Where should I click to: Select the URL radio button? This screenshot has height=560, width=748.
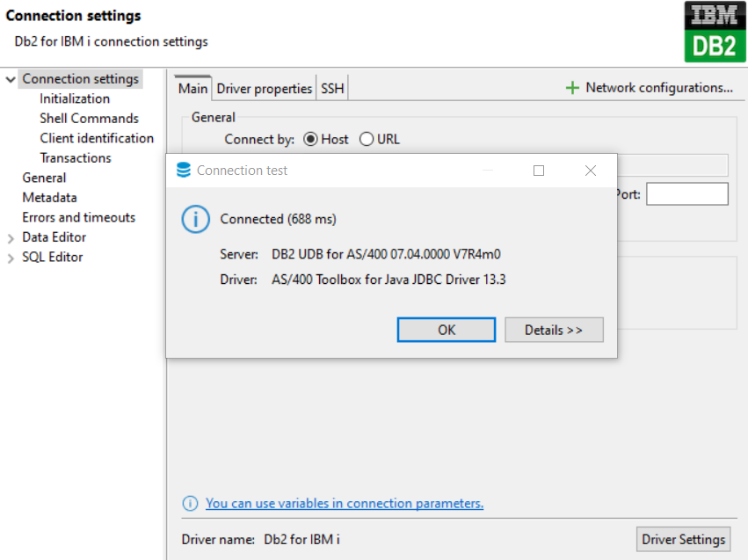367,139
